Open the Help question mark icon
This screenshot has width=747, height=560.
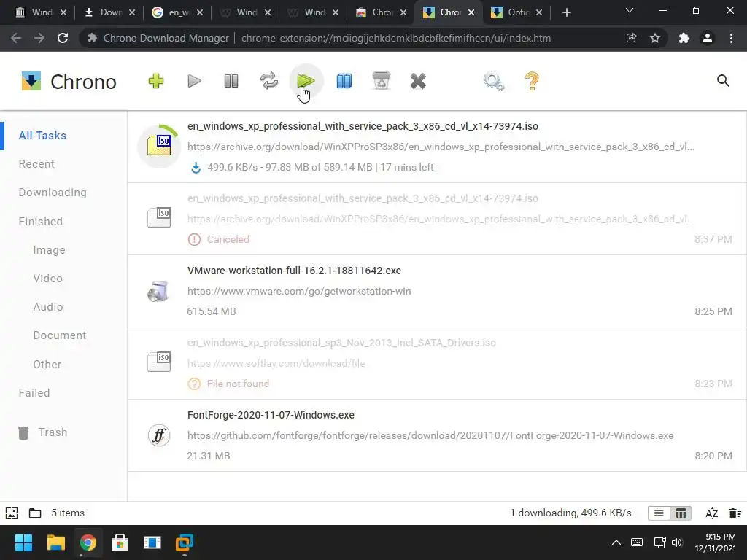point(532,81)
